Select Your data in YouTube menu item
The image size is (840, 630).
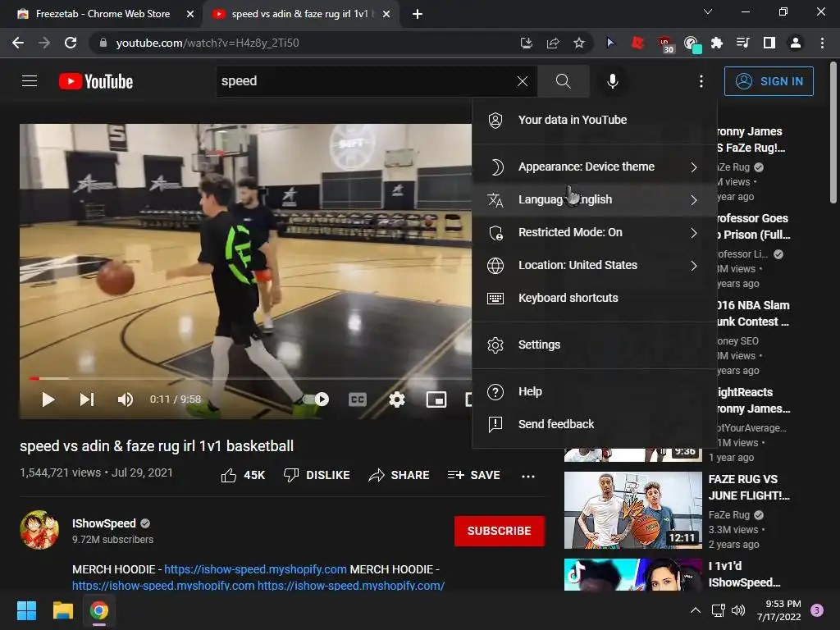595,120
